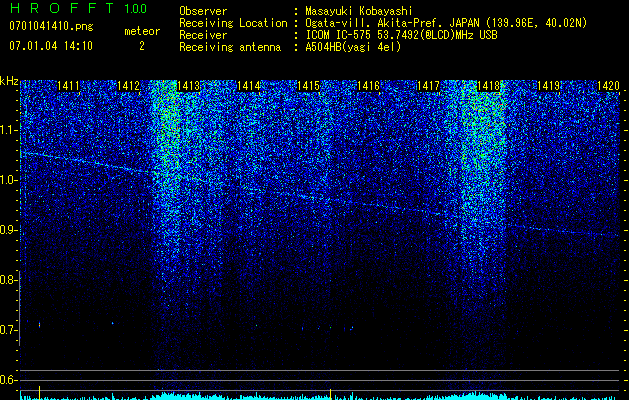Click the 0.9 kHz frequency label
The width and height of the screenshot is (629, 400).
(x=8, y=230)
